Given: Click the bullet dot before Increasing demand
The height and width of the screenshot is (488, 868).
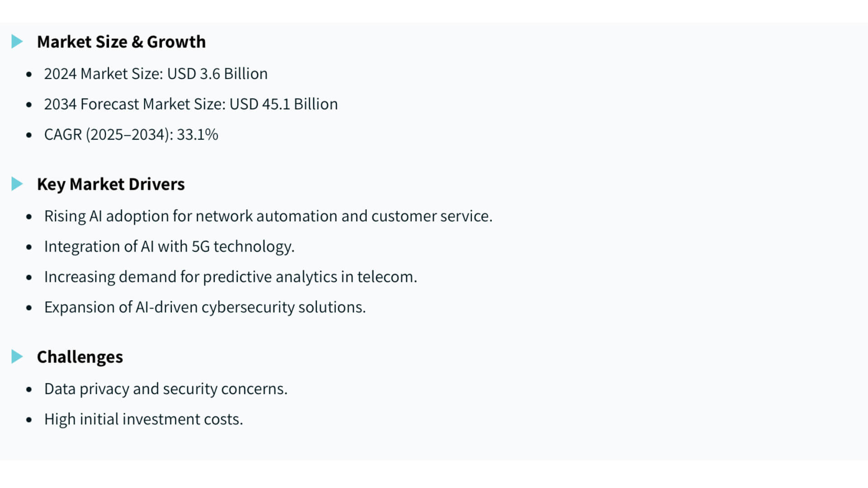Looking at the screenshot, I should click(29, 277).
